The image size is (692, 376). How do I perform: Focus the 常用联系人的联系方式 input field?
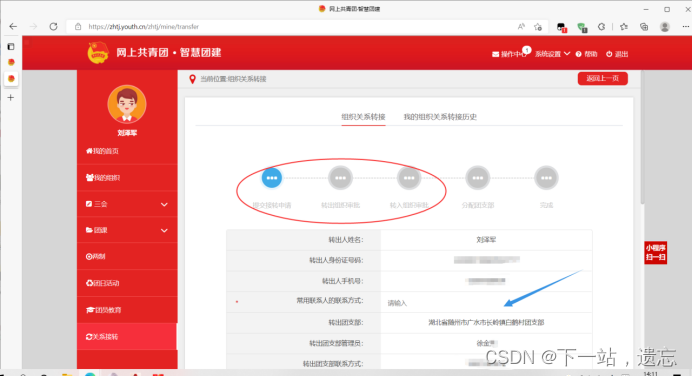click(x=485, y=303)
